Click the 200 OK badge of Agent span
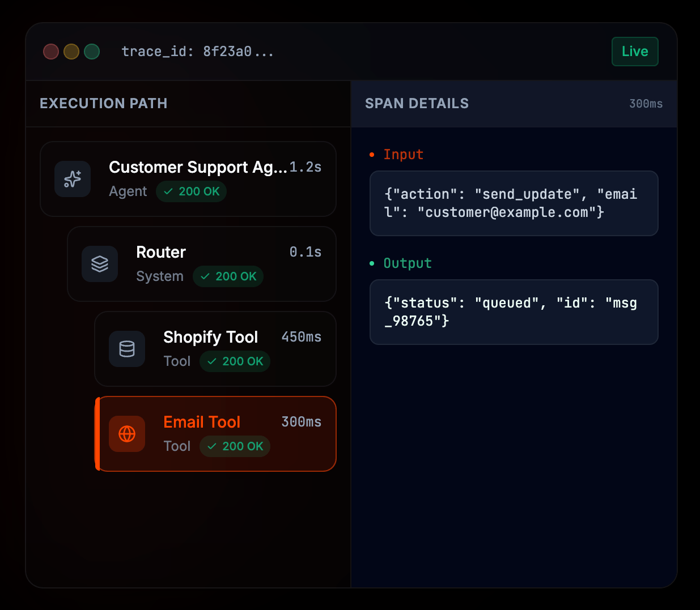The image size is (700, 610). tap(192, 191)
